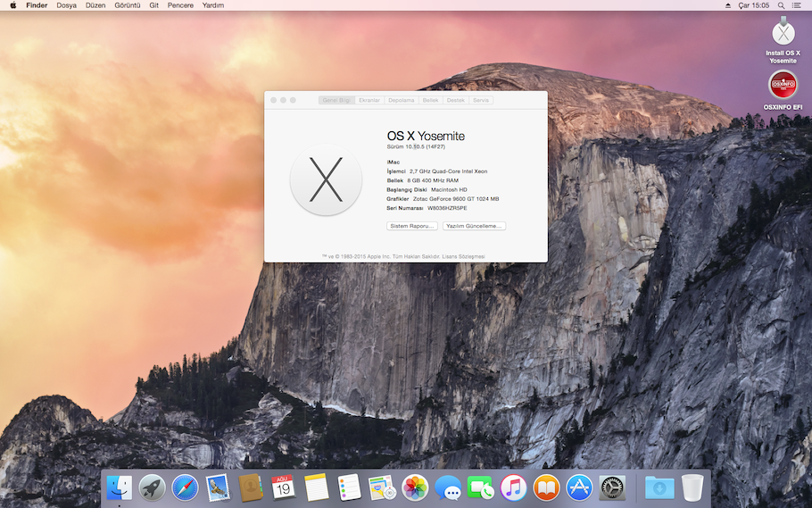Open the Bellek tab
The image size is (812, 508).
point(431,100)
